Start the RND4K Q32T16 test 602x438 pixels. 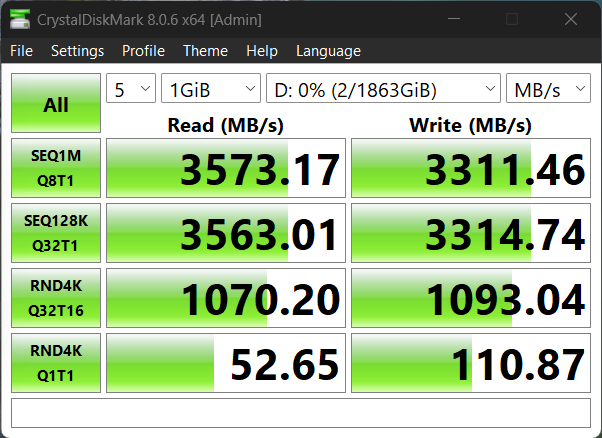pyautogui.click(x=56, y=298)
